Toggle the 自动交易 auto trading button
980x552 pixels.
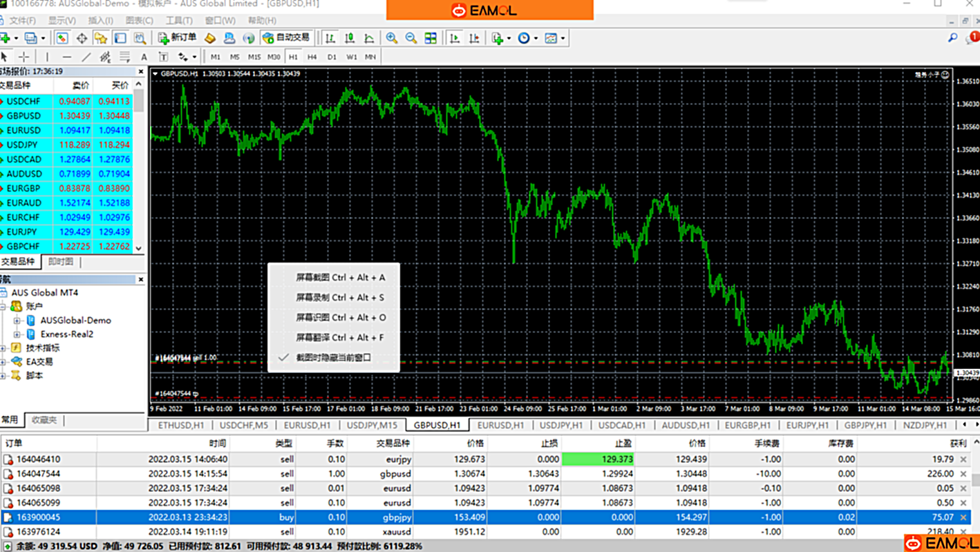[286, 38]
